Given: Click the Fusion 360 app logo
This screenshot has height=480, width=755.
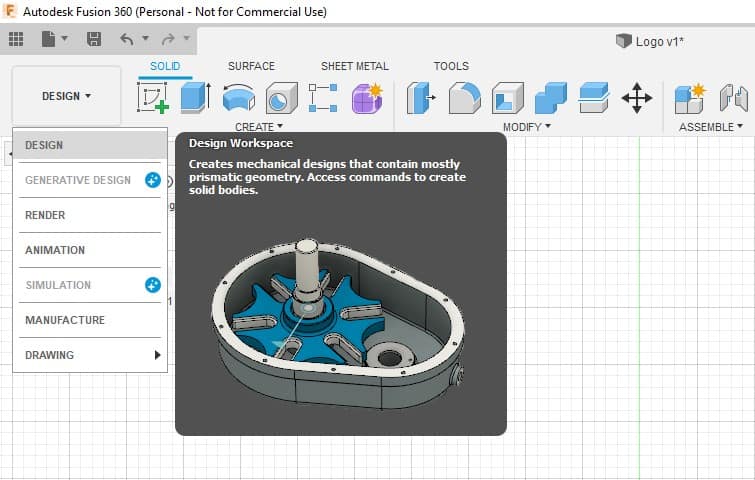Looking at the screenshot, I should [x=10, y=11].
